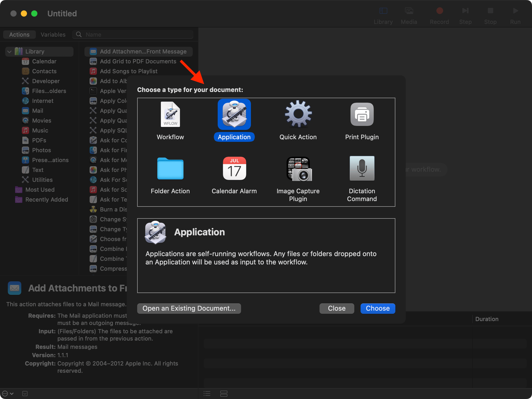
Task: Choose Image Capture Plugin type
Action: (298, 179)
